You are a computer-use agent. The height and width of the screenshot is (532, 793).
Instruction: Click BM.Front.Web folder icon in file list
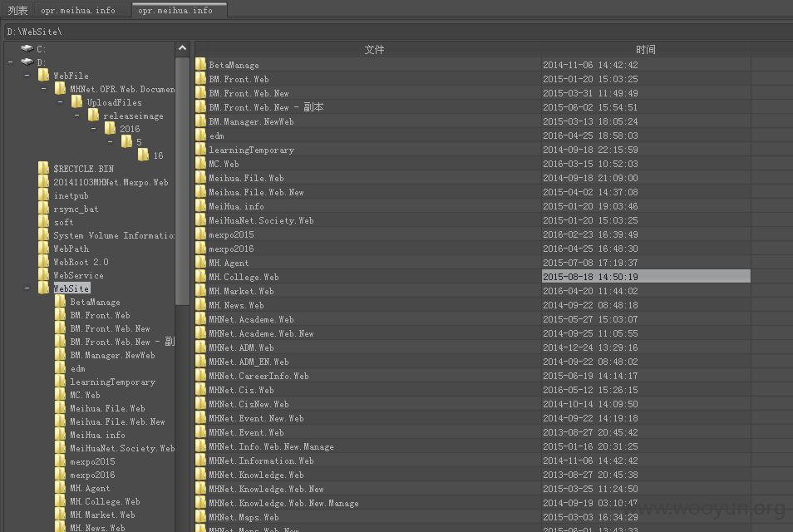(x=200, y=78)
